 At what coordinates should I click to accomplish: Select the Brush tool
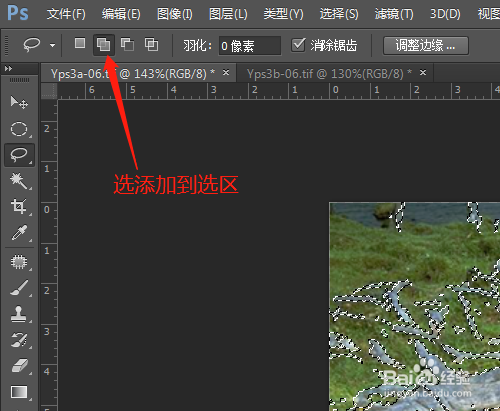(19, 288)
